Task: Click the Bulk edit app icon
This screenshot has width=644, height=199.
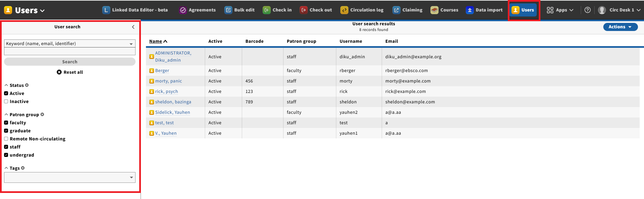Action: 228,10
